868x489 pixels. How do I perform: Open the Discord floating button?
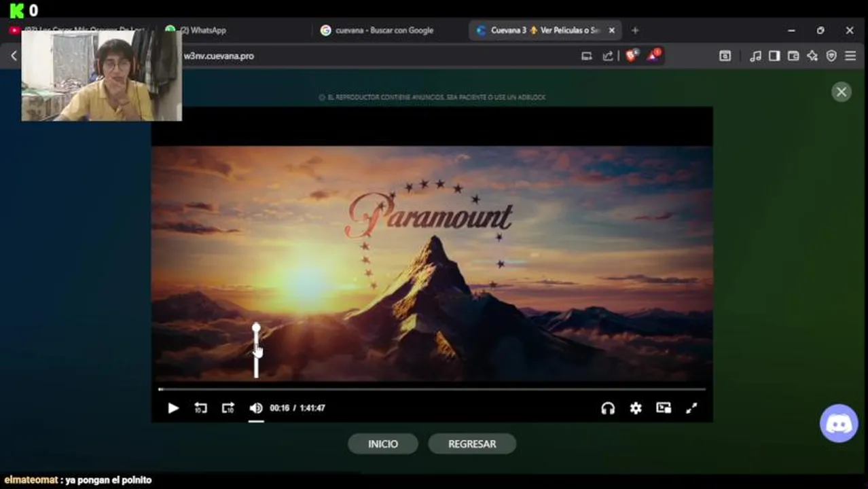[839, 424]
